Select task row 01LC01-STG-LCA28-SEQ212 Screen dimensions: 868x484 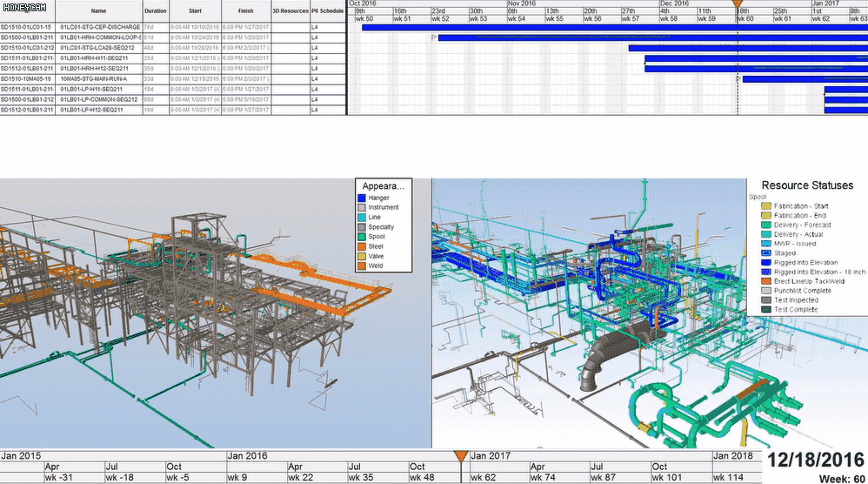[173, 48]
